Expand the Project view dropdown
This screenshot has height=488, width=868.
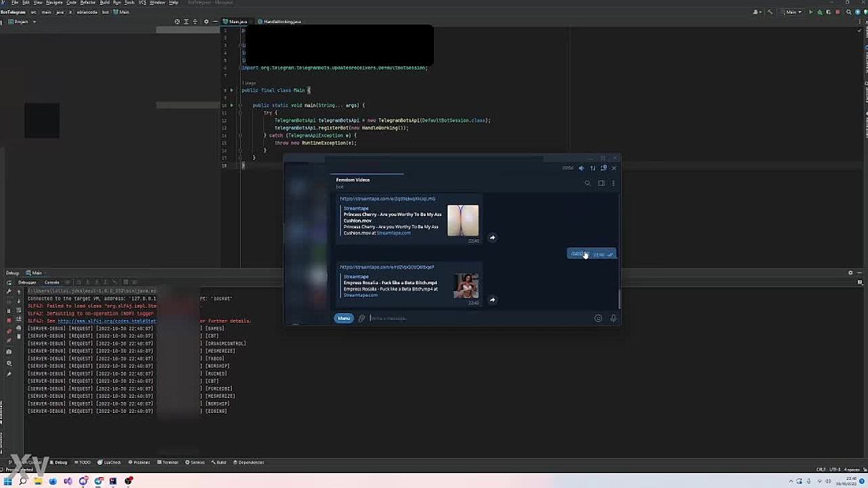point(34,22)
